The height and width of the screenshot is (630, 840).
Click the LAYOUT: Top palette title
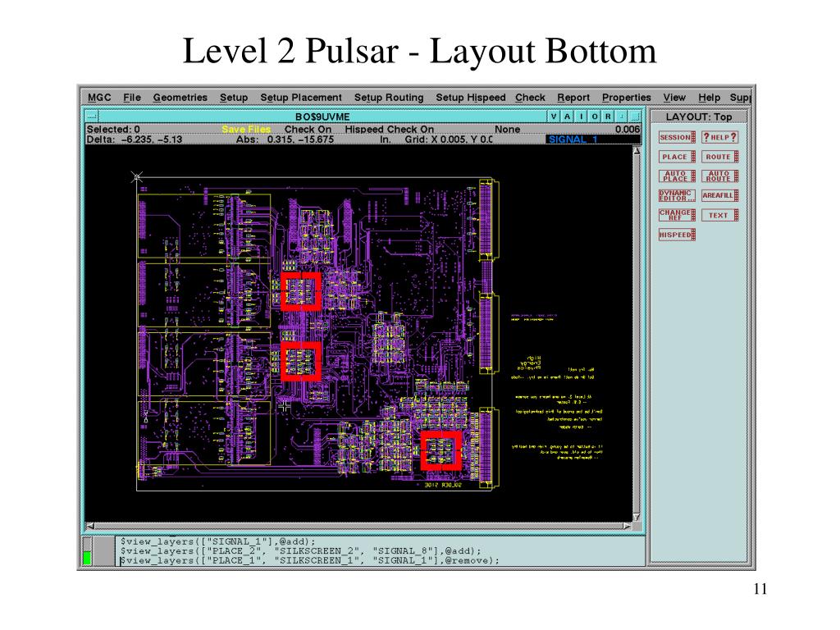click(699, 116)
